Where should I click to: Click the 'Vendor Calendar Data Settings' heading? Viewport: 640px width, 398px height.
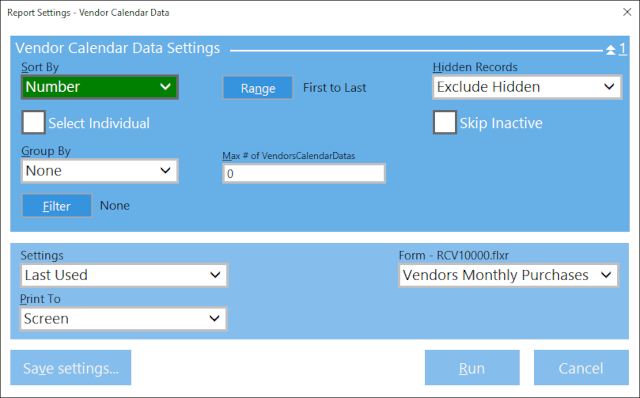(118, 48)
